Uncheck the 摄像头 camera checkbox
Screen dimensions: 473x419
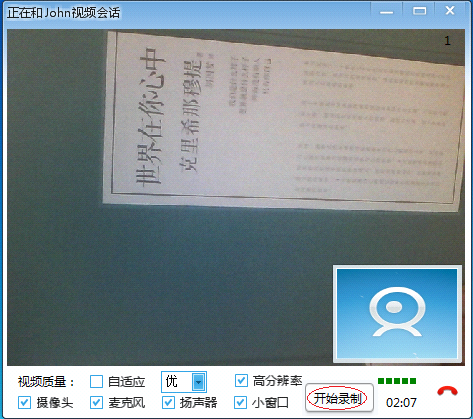[x=24, y=402]
